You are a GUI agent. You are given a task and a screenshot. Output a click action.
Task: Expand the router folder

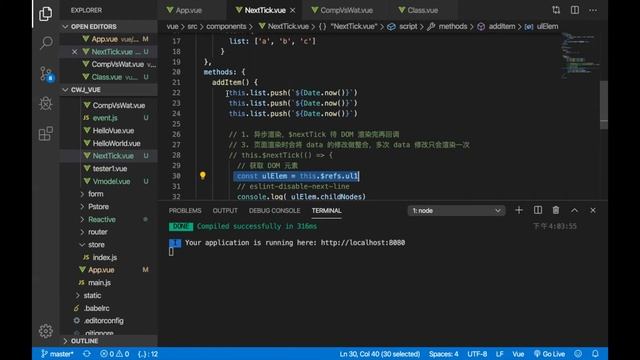point(109,232)
